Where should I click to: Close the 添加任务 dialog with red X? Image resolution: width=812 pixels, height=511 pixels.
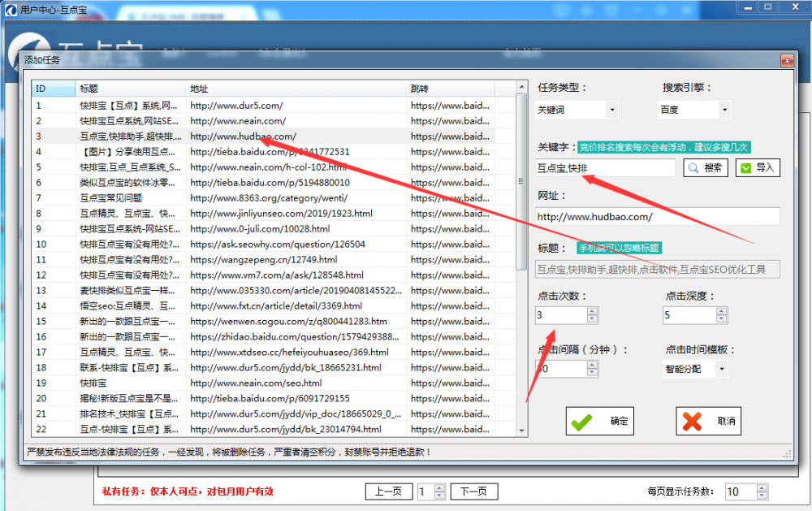787,61
